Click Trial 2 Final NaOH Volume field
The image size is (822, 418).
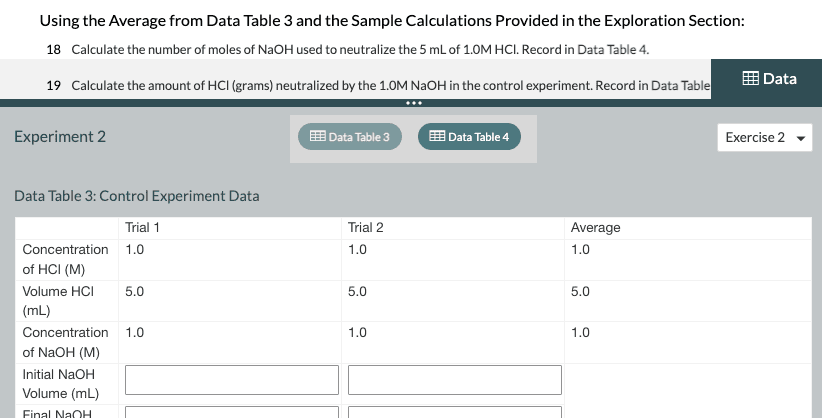tap(455, 412)
